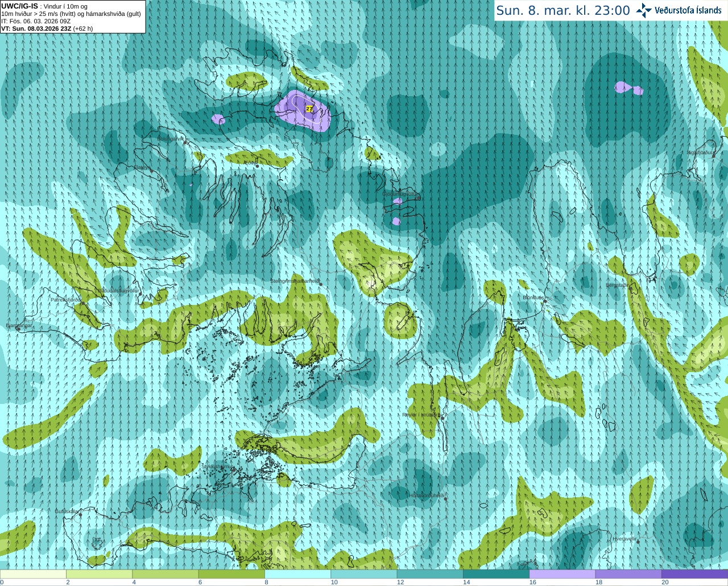The height and width of the screenshot is (586, 728).
Task: Click the 'Sun. 8. mar. kl. 23:00' timestamp
Action: click(x=563, y=10)
